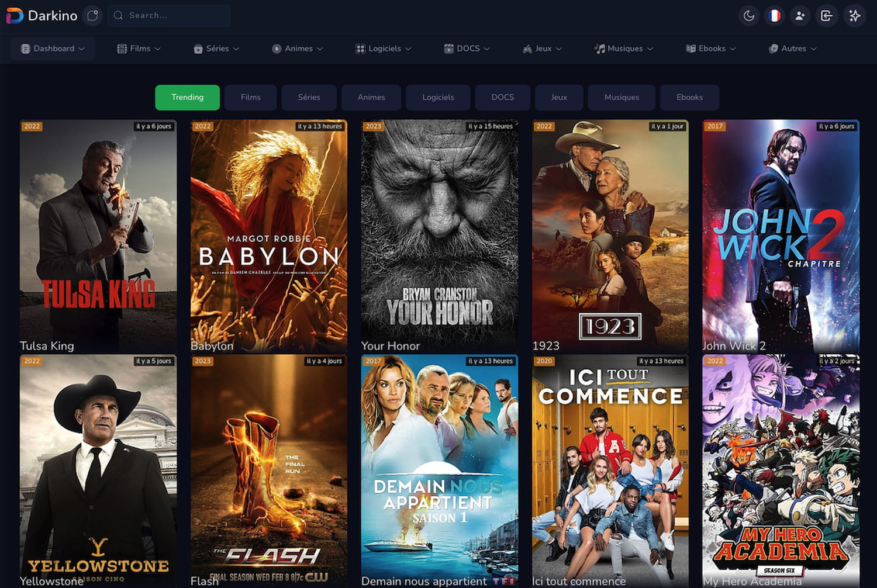The height and width of the screenshot is (588, 877).
Task: Activate the Logiciels filter pill
Action: pyautogui.click(x=438, y=97)
